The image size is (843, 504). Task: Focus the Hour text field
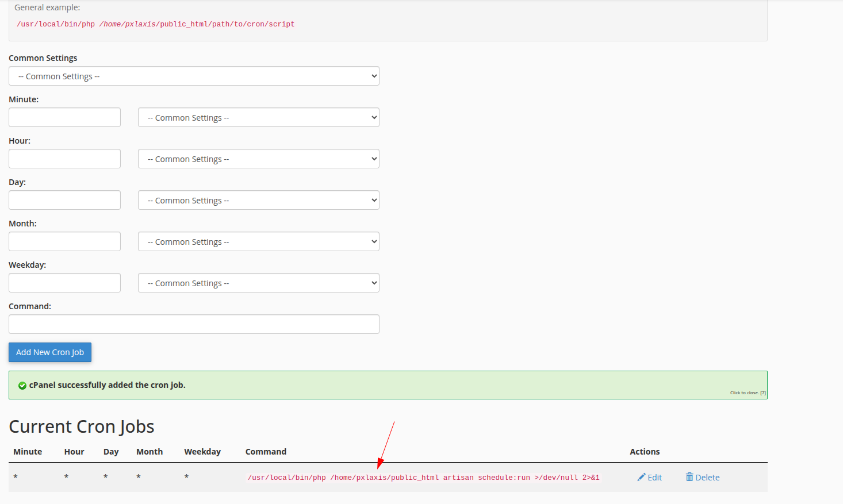click(64, 159)
